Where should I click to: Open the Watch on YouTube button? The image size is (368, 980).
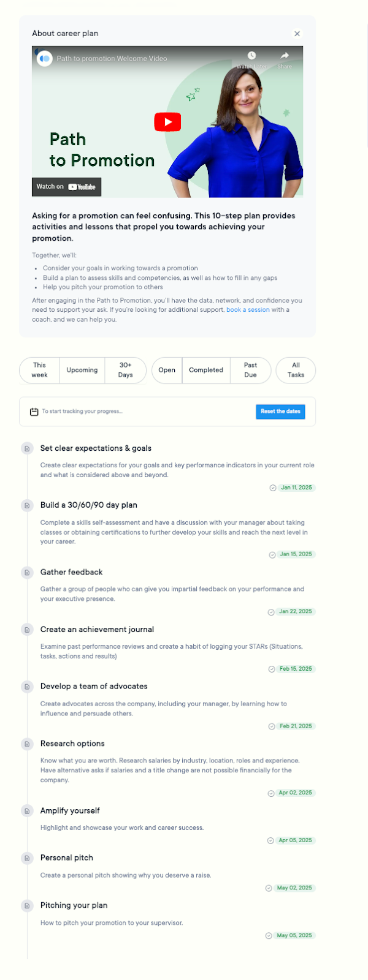tap(66, 187)
